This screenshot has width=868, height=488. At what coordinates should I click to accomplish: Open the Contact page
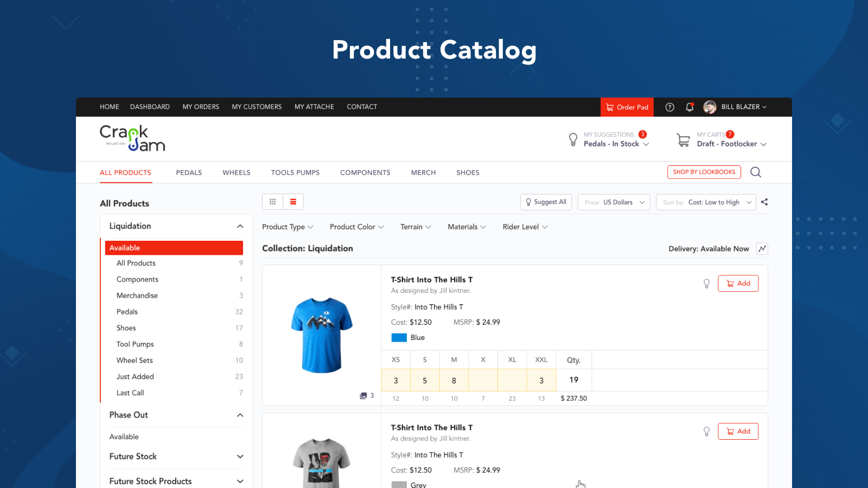pos(362,107)
